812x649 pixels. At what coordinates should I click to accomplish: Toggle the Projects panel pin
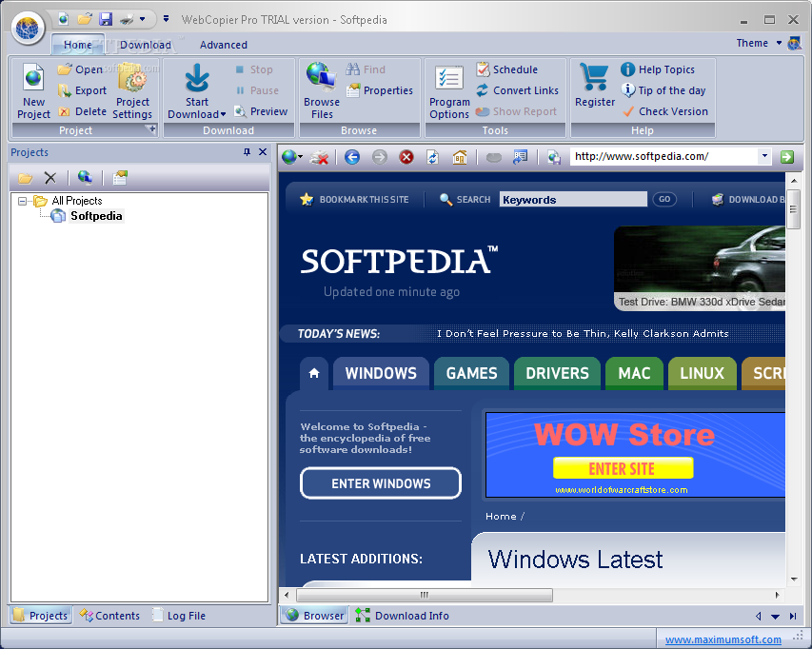click(x=247, y=151)
